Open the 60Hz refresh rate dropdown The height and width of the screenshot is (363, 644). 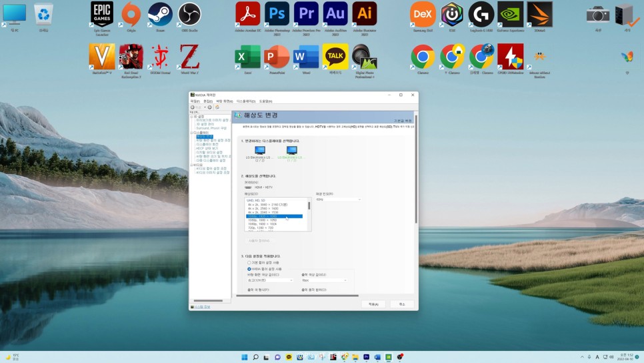pyautogui.click(x=339, y=200)
